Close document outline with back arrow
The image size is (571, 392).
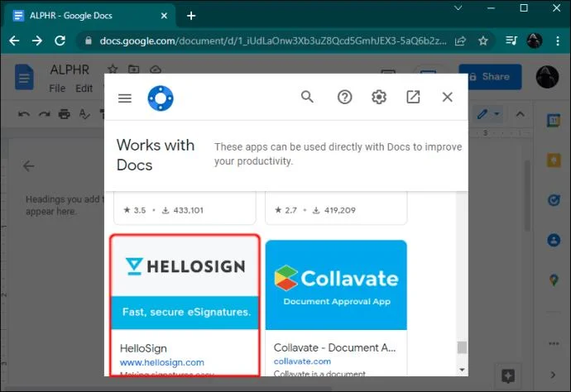28,166
